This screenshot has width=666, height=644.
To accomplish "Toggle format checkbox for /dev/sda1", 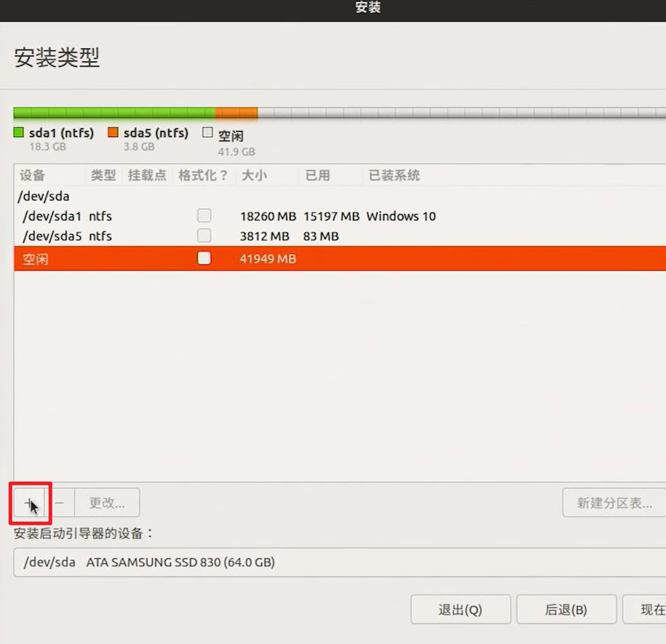I will click(x=205, y=215).
